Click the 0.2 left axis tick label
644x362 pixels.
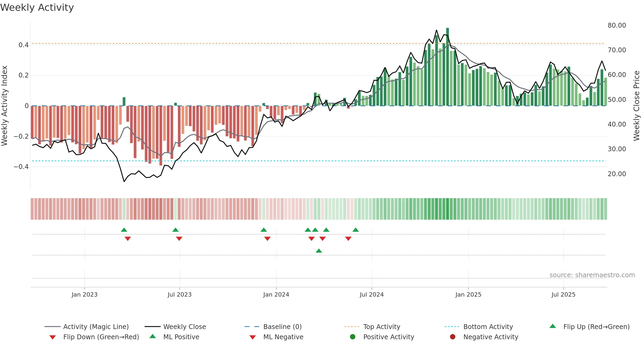[x=24, y=75]
